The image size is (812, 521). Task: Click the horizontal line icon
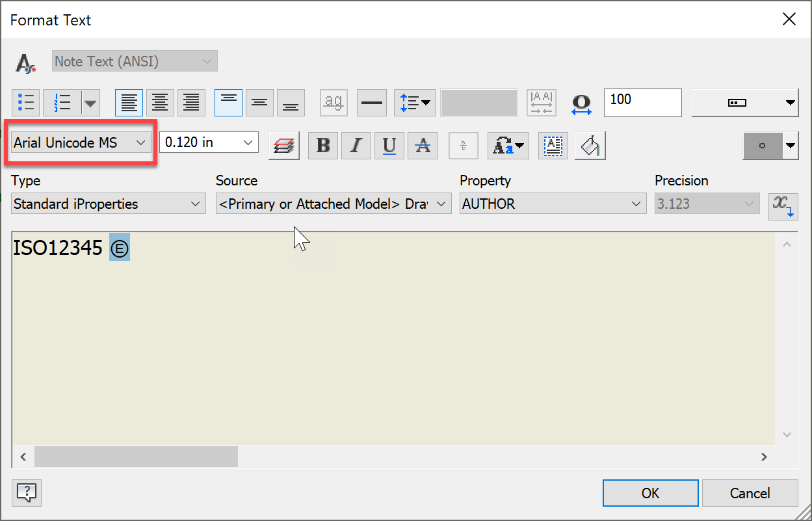click(x=372, y=103)
